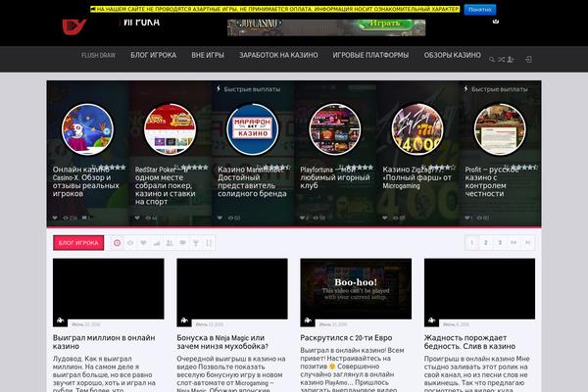Open the FLUSH DRAW menu item
This screenshot has width=588, height=392.
[98, 55]
